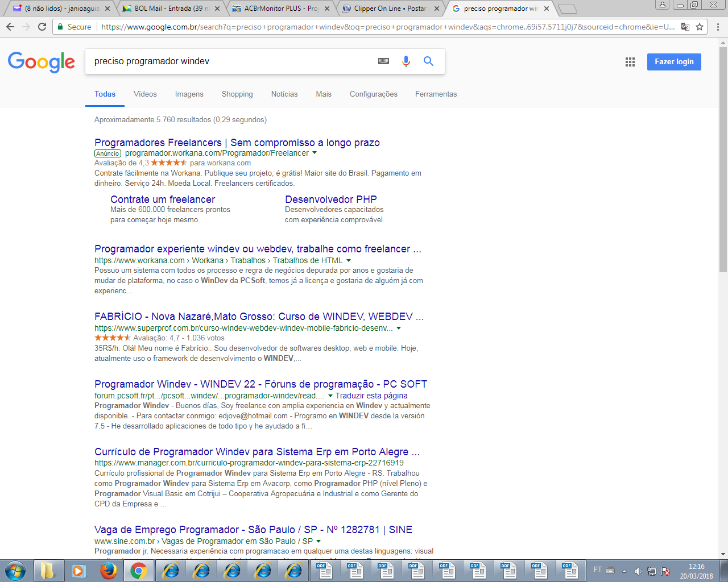Click the blue magnifier search icon
This screenshot has height=582, width=728.
pyautogui.click(x=428, y=61)
